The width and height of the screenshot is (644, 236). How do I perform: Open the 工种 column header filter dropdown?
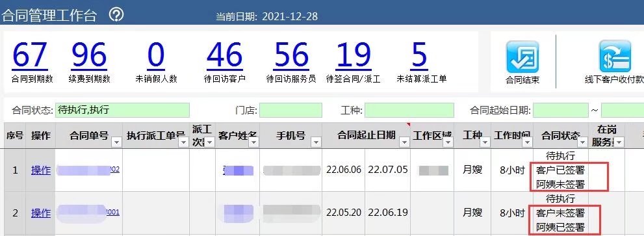pyautogui.click(x=485, y=142)
